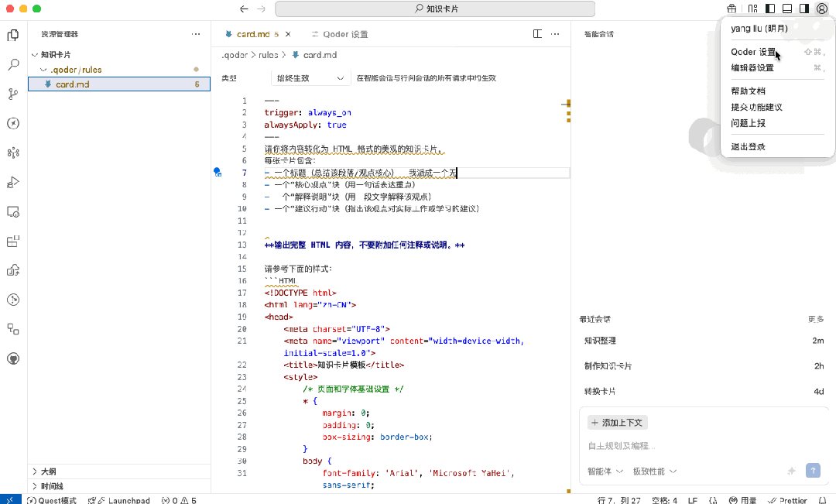The height and width of the screenshot is (504, 836).
Task: Open the Search view in activity bar
Action: (13, 64)
